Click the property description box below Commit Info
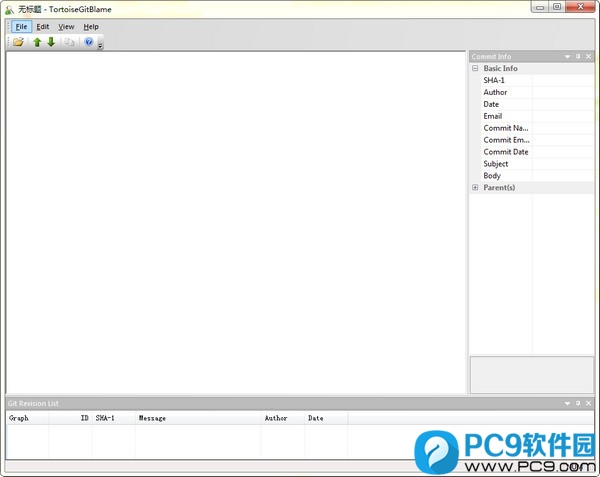Image resolution: width=600 pixels, height=477 pixels. (532, 374)
